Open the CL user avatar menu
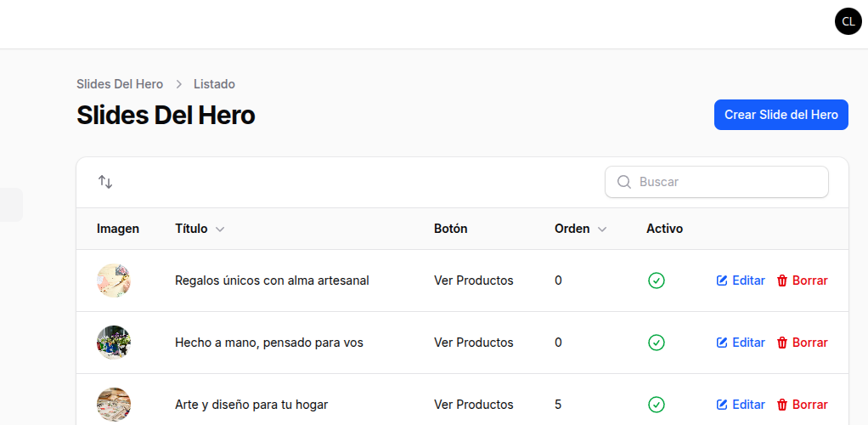 tap(848, 21)
